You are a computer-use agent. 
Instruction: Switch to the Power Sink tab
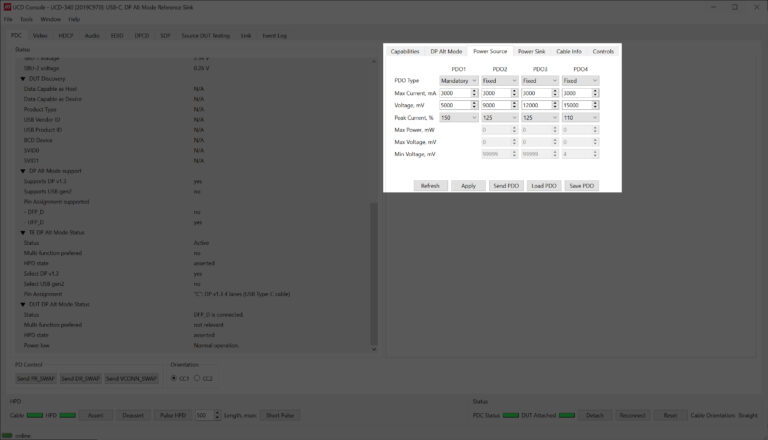[x=531, y=51]
